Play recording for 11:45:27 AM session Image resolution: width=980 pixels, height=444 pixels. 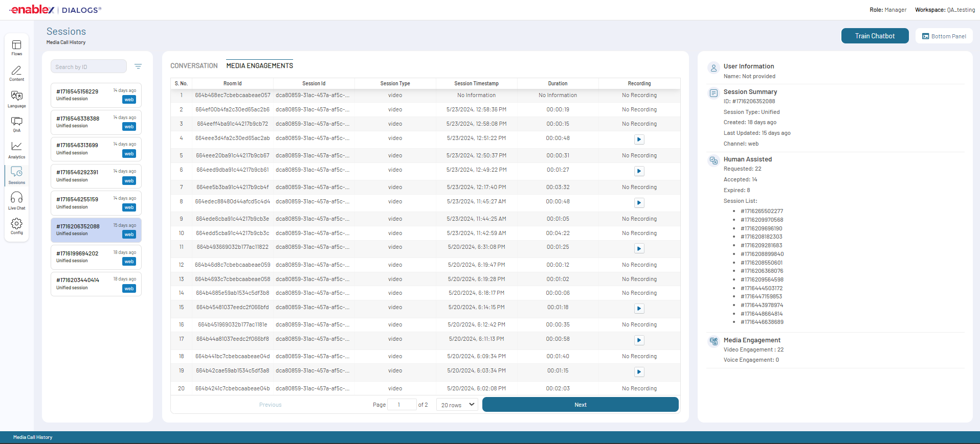pyautogui.click(x=639, y=203)
